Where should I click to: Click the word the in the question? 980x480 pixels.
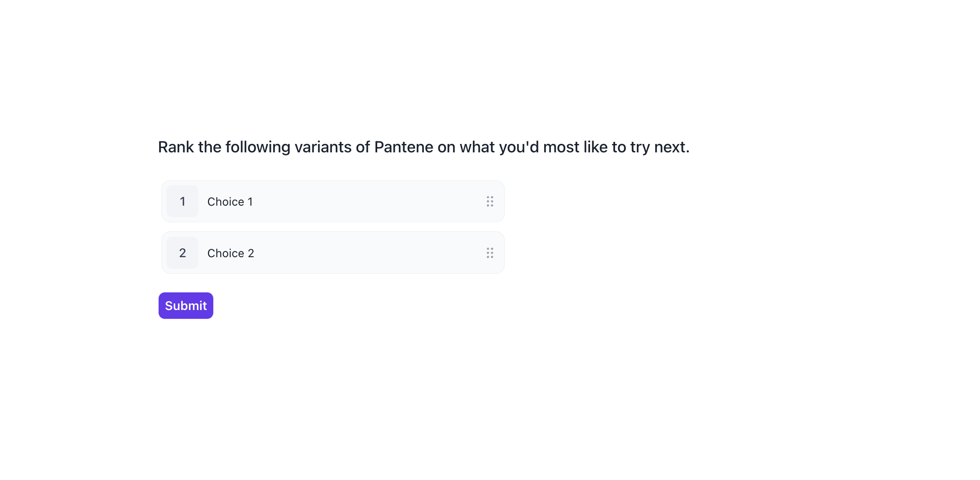(x=209, y=147)
